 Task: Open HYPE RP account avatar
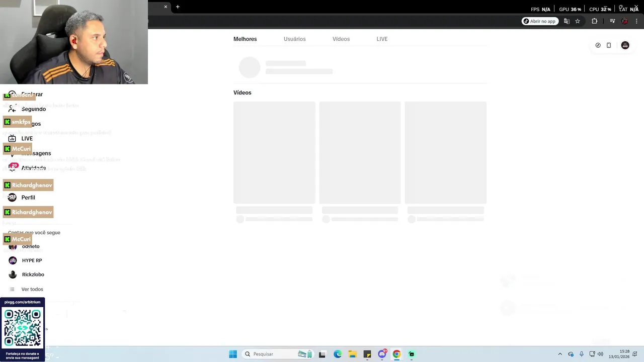click(x=13, y=260)
